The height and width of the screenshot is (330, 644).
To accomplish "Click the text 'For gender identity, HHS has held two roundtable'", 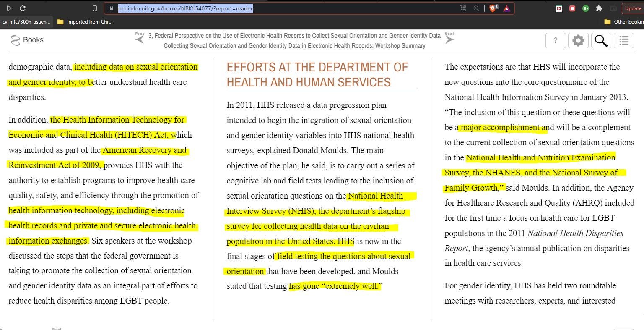I will click(530, 286).
